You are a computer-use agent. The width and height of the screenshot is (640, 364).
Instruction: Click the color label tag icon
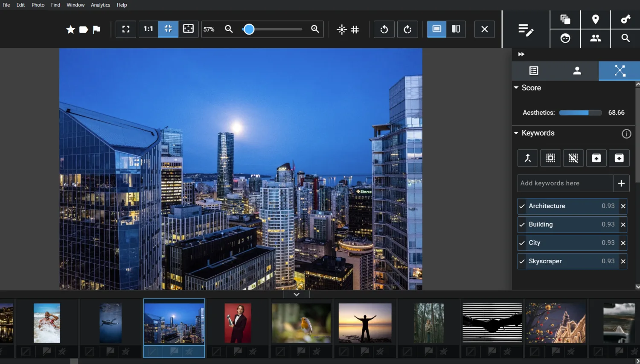click(84, 29)
